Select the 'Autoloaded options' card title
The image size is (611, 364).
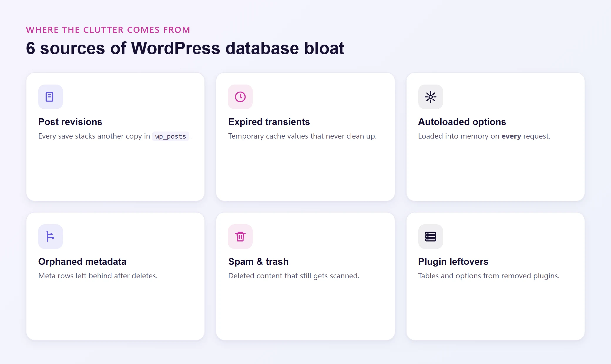click(462, 122)
